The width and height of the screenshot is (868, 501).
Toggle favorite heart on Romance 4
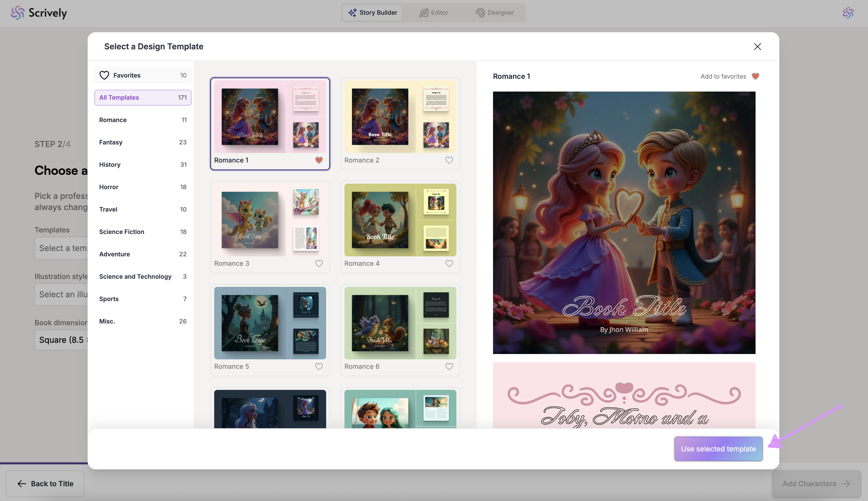click(x=449, y=263)
